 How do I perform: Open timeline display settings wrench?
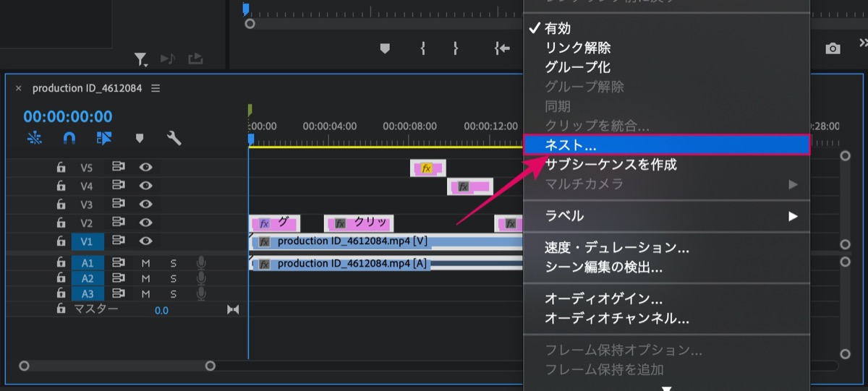click(174, 138)
